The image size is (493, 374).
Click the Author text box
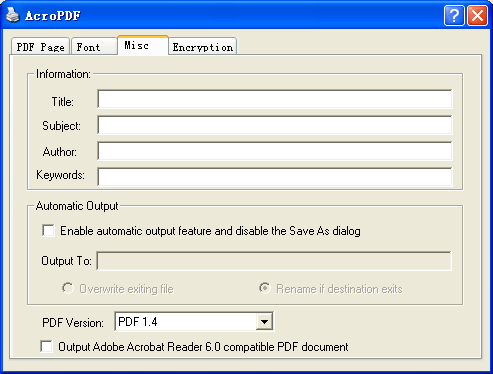(275, 151)
